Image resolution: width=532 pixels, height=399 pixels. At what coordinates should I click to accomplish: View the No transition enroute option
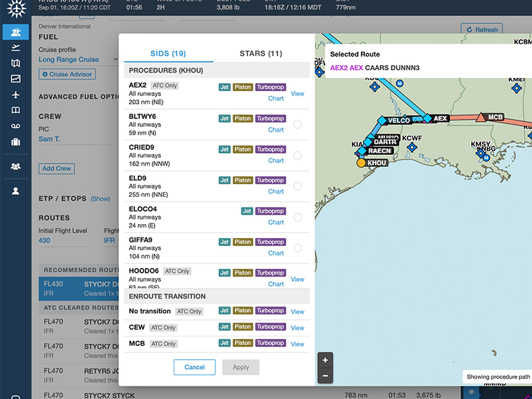pos(297,312)
